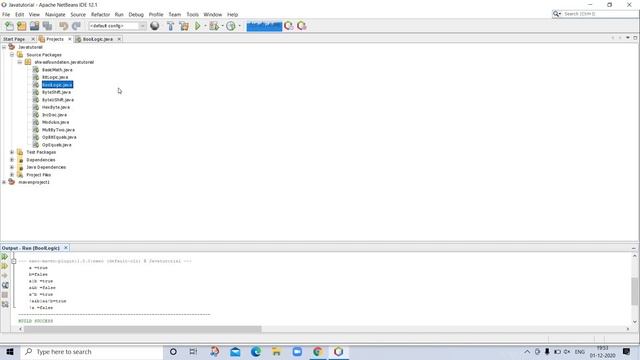Open the Debug menu
Image resolution: width=640 pixels, height=360 pixels.
[136, 14]
